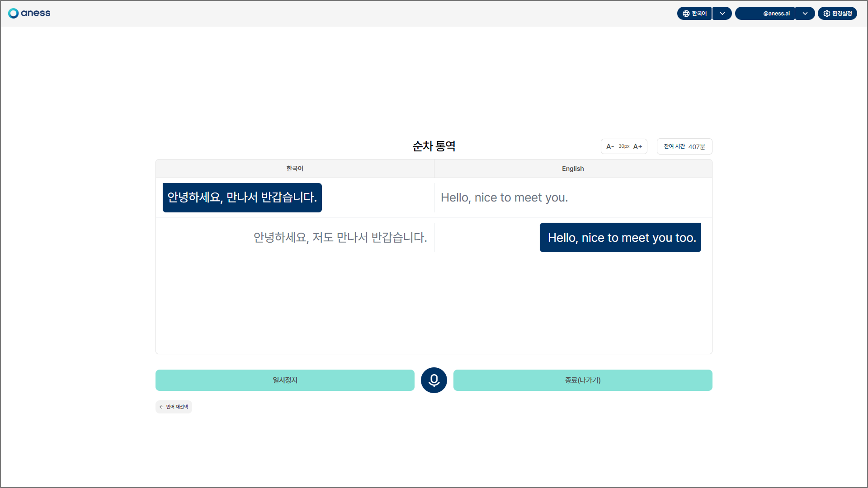Click the 순차 통역 page title
This screenshot has height=488, width=868.
pyautogui.click(x=434, y=146)
